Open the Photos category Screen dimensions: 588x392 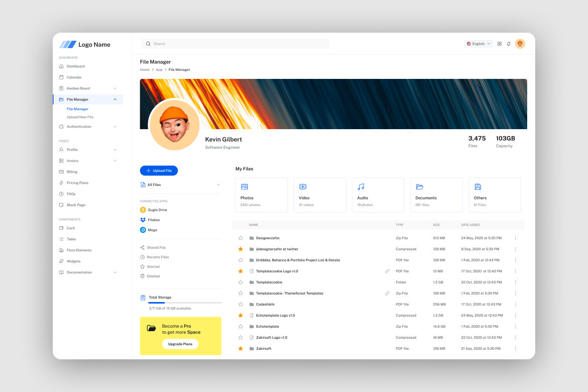261,195
